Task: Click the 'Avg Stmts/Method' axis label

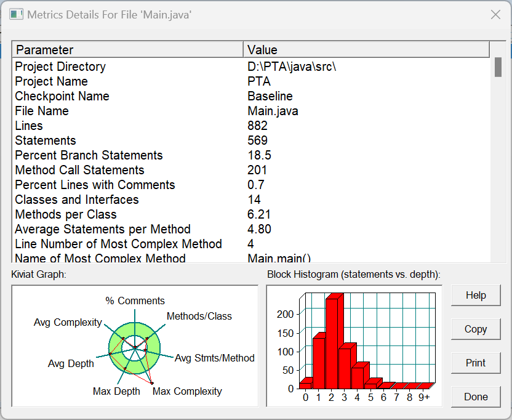Action: [x=215, y=358]
